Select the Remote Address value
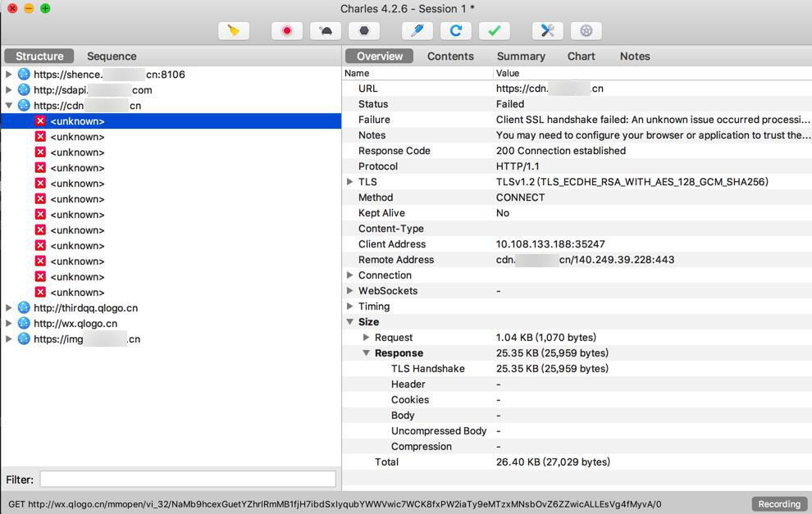 click(585, 259)
